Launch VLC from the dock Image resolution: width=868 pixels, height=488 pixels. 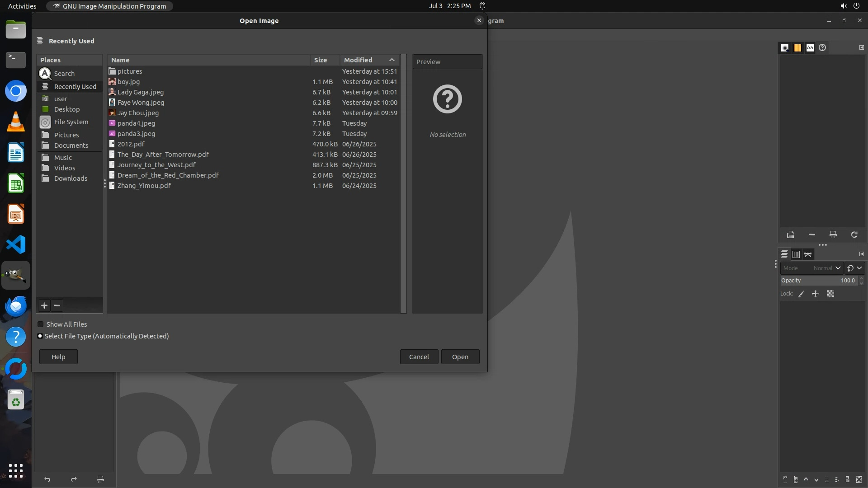coord(16,122)
